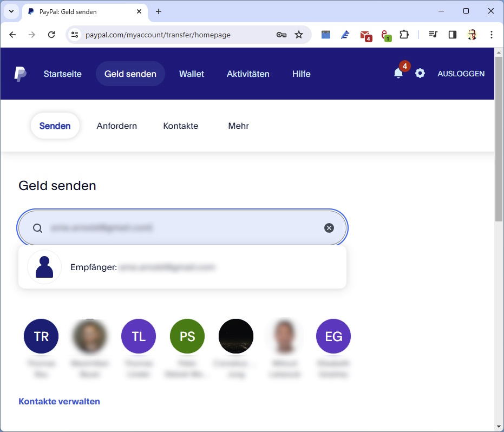Open the notifications bell
Image resolution: width=504 pixels, height=432 pixels.
398,74
